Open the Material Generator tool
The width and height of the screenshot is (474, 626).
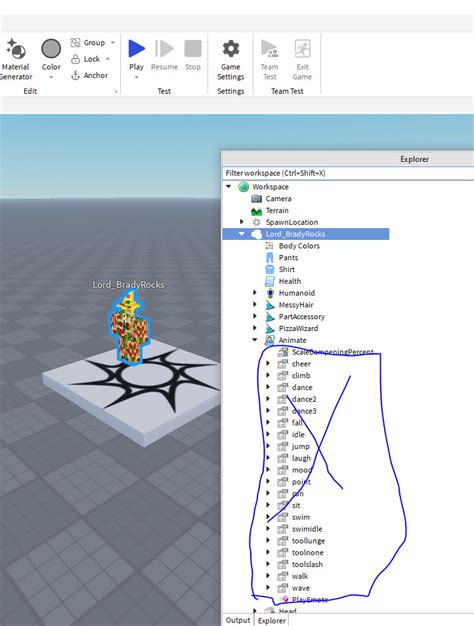click(15, 59)
